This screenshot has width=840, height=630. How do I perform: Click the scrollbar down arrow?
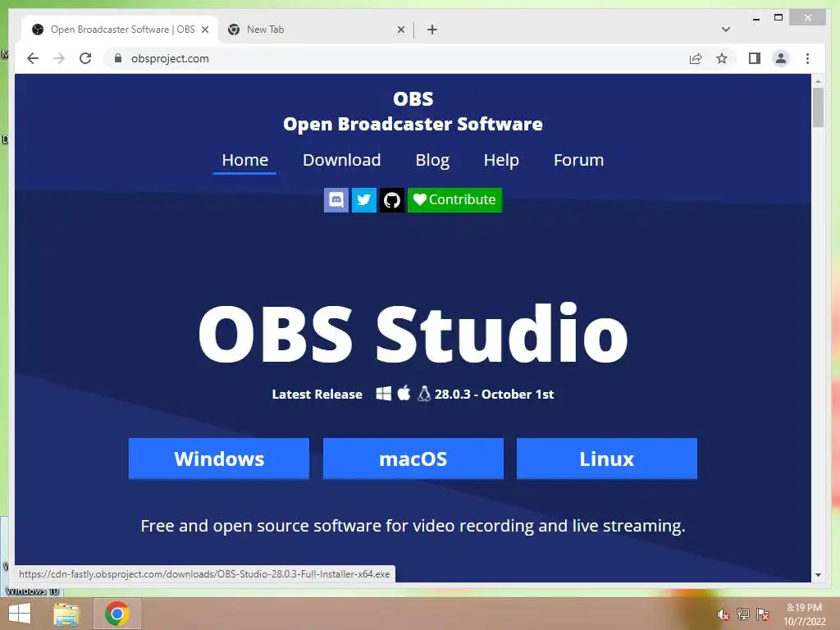[818, 575]
